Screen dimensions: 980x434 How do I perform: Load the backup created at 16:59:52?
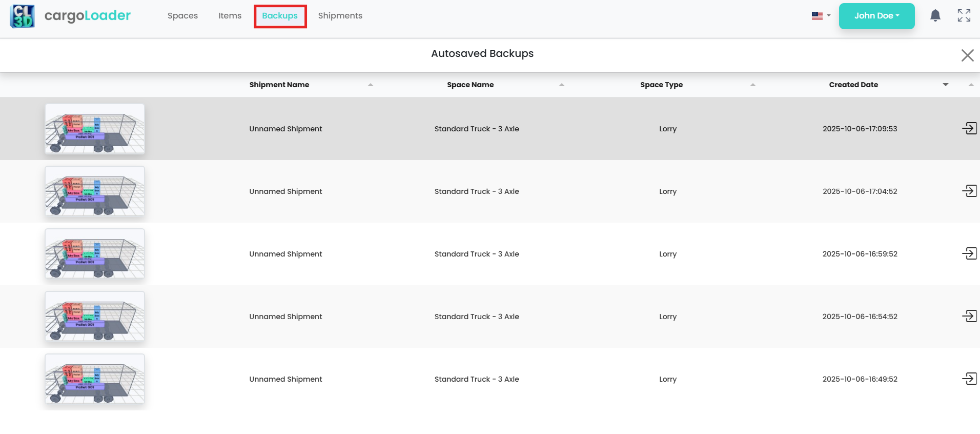[x=969, y=253]
